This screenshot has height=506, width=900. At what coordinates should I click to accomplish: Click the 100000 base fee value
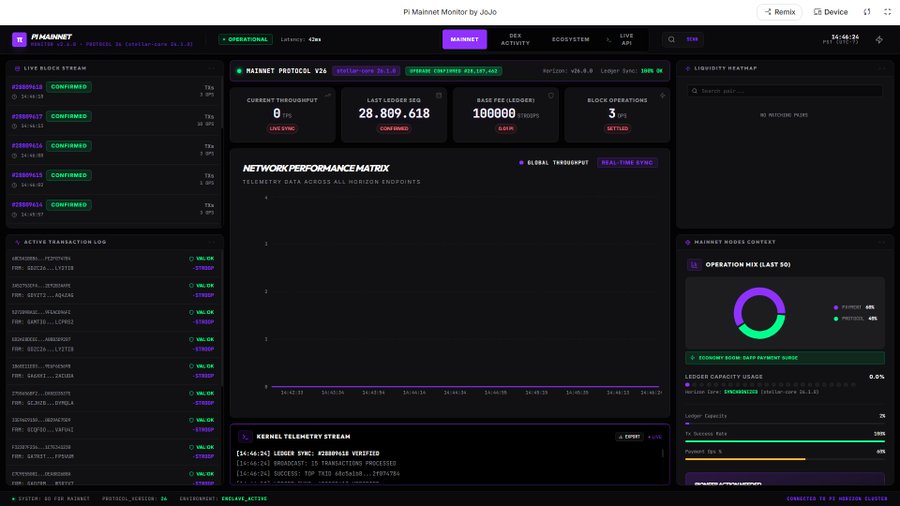click(x=494, y=114)
